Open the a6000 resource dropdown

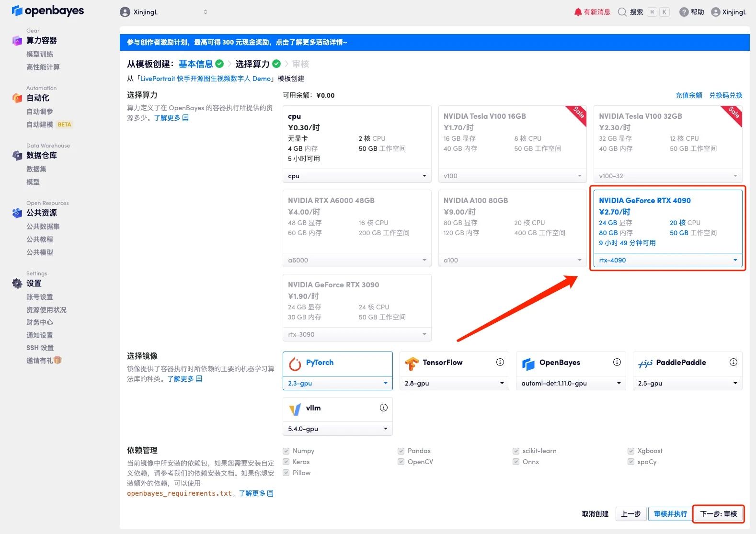357,260
